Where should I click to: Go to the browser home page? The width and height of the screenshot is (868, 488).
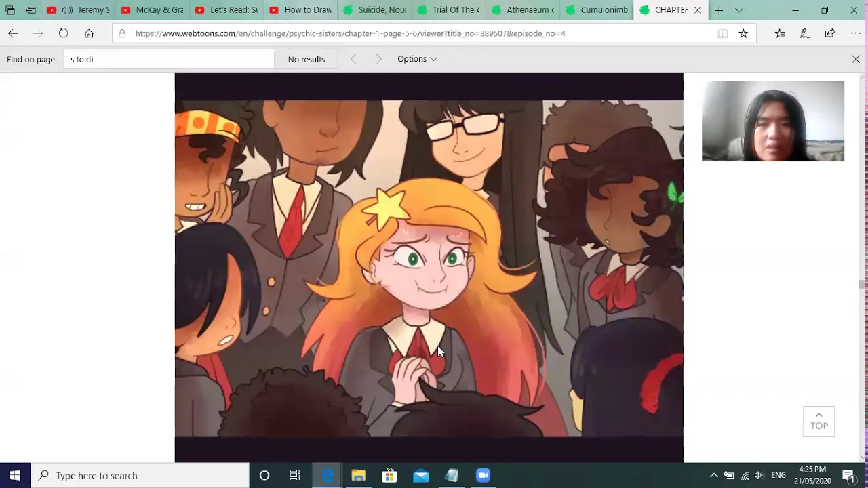coord(89,33)
